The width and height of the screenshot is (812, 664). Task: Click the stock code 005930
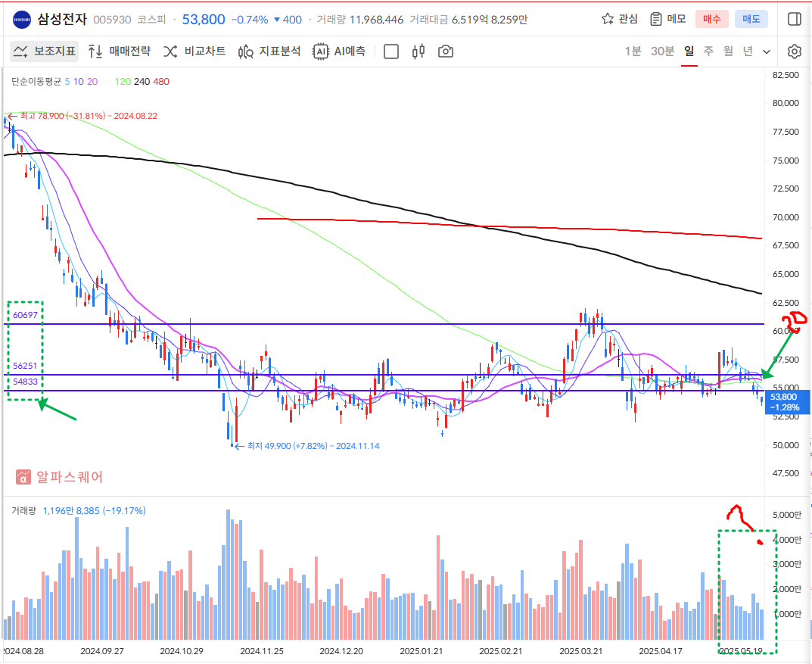(x=112, y=20)
